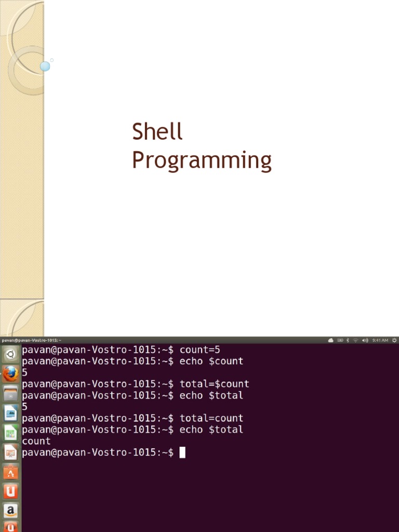Click the 'total=count' command line

click(x=132, y=418)
